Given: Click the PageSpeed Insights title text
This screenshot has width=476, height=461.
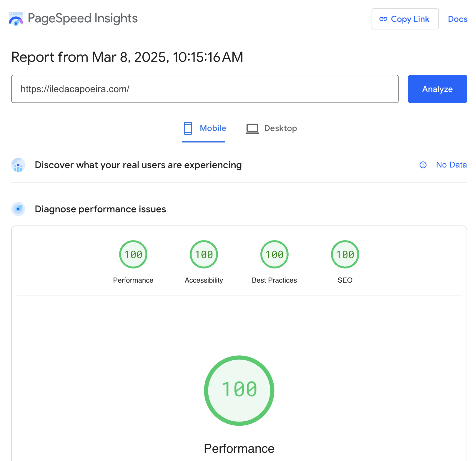Looking at the screenshot, I should coord(83,18).
